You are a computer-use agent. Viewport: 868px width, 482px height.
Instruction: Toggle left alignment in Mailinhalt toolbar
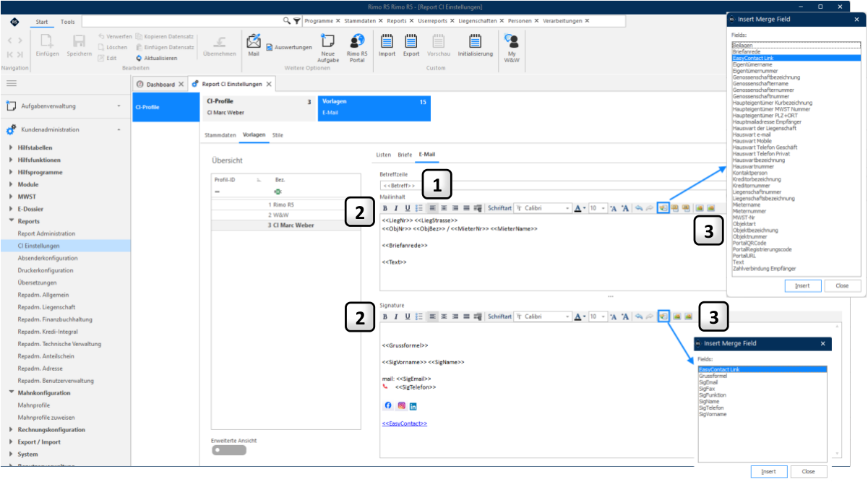point(432,208)
